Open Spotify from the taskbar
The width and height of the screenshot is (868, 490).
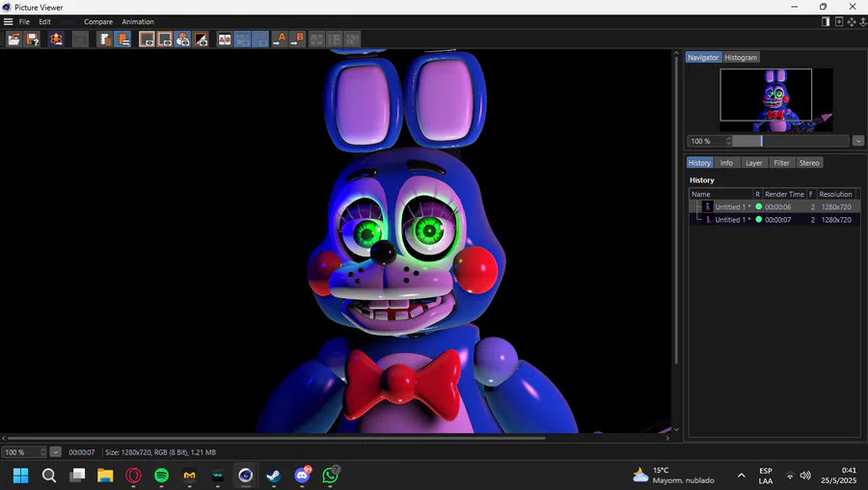pos(161,476)
